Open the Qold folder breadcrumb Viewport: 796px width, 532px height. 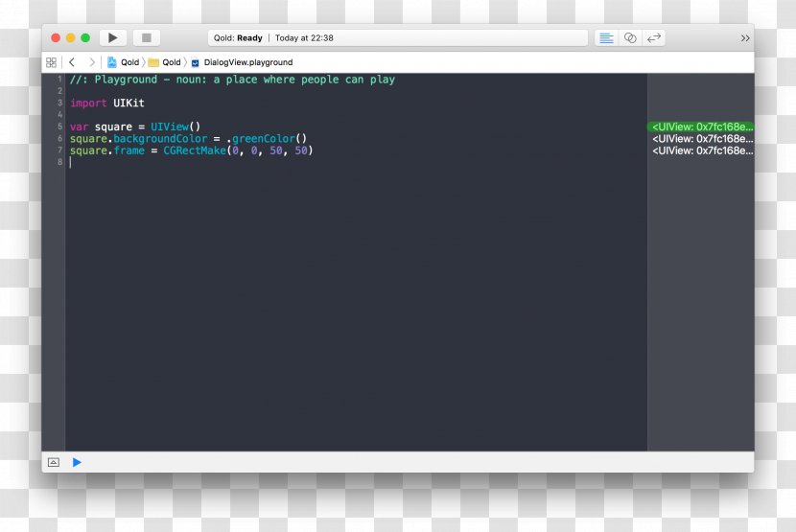click(x=165, y=62)
